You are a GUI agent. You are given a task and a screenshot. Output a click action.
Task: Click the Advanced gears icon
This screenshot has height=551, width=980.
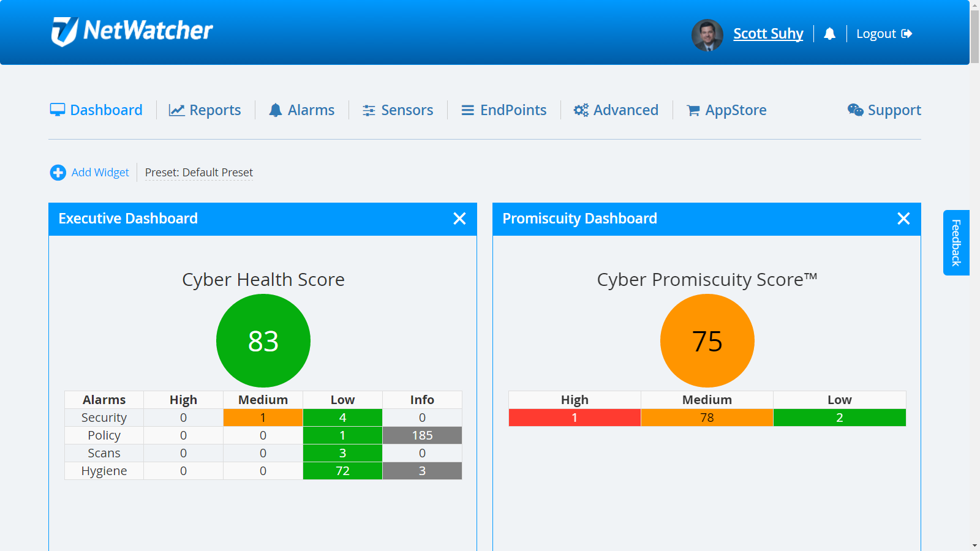click(x=581, y=110)
